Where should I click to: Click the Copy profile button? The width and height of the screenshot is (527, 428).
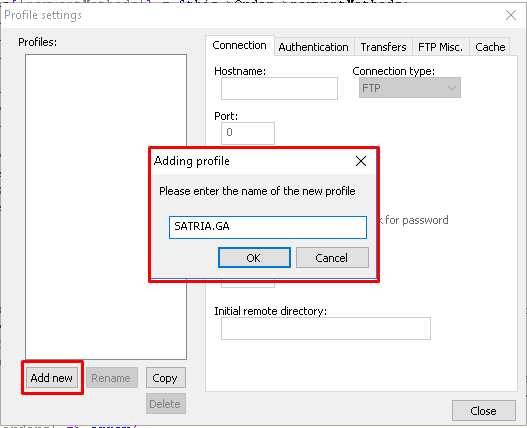[x=165, y=378]
